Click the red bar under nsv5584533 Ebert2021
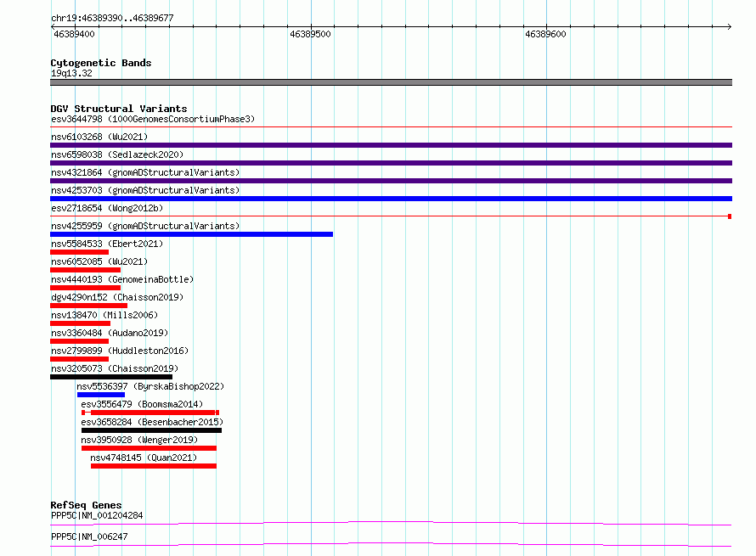 click(x=80, y=252)
